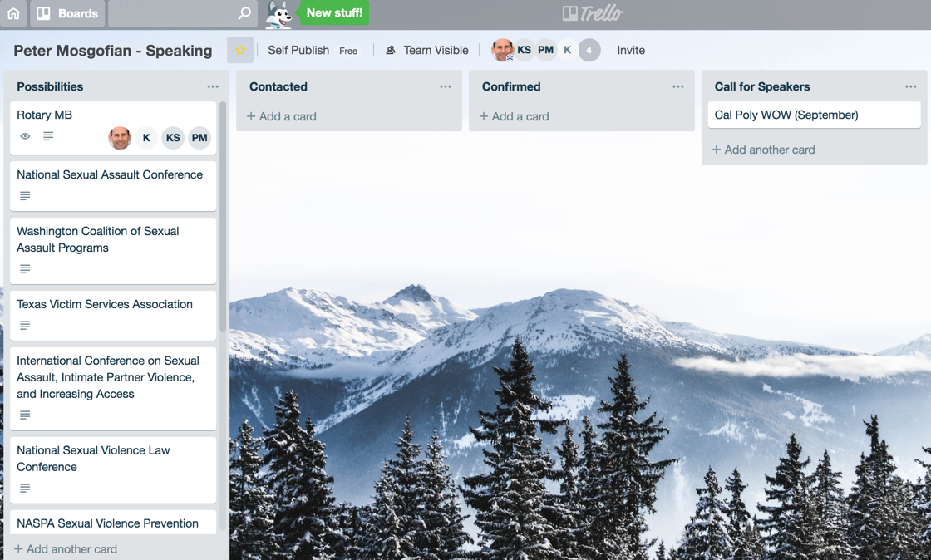The image size is (931, 560).
Task: Click the watch eye icon on Rotary MB
Action: point(25,136)
